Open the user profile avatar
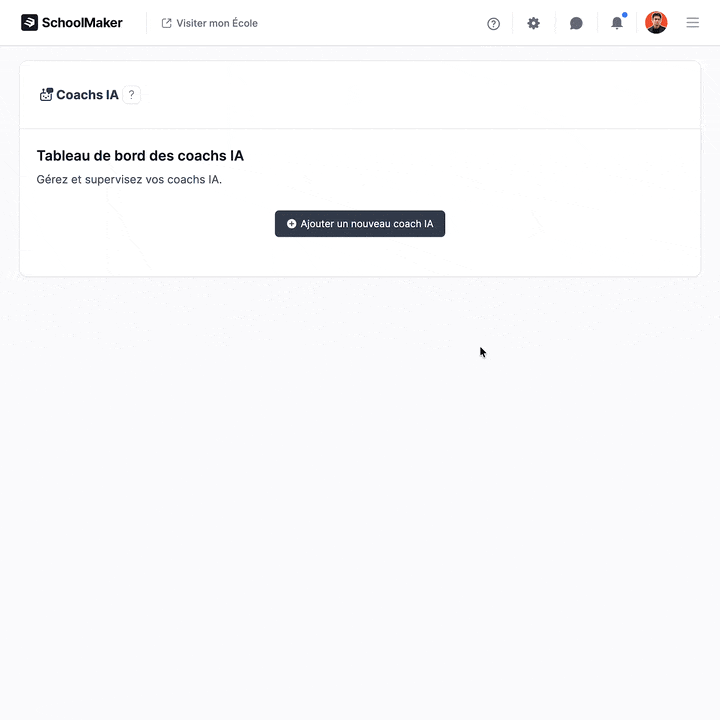 pos(656,22)
